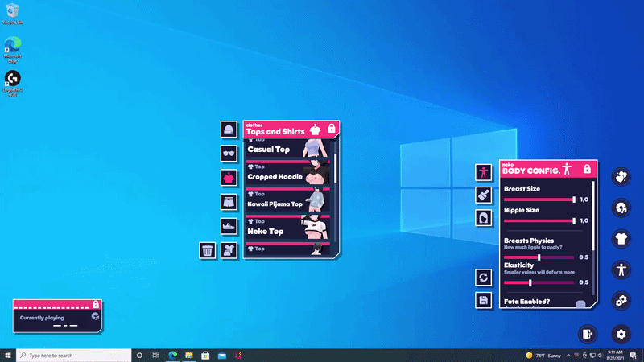
Task: Click the trash can remove-clothing icon
Action: click(208, 250)
